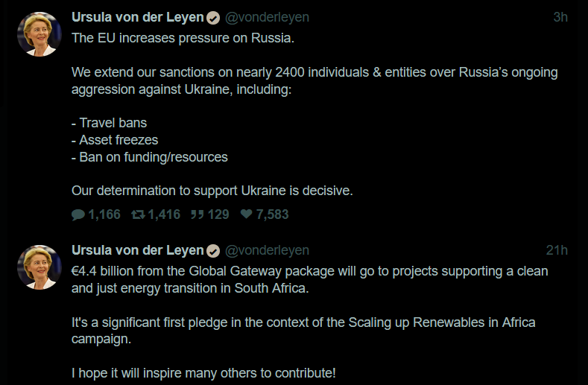Click the 1,166 replies count
The height and width of the screenshot is (385, 588).
coord(104,214)
